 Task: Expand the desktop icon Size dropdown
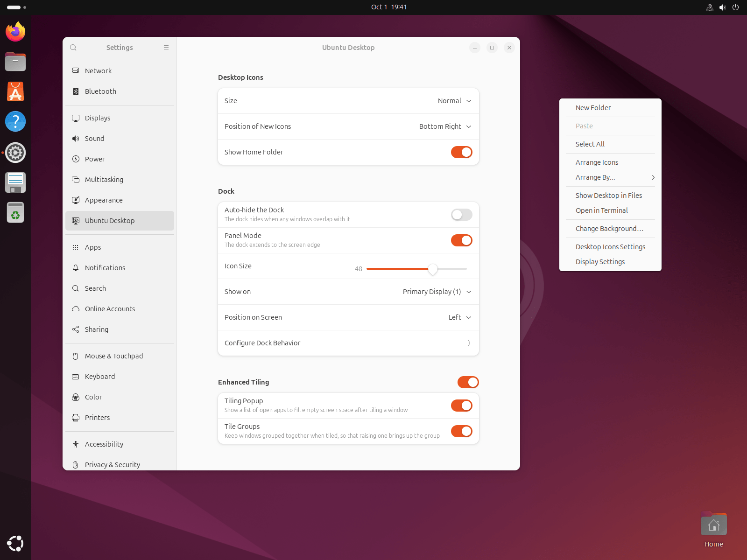(454, 101)
